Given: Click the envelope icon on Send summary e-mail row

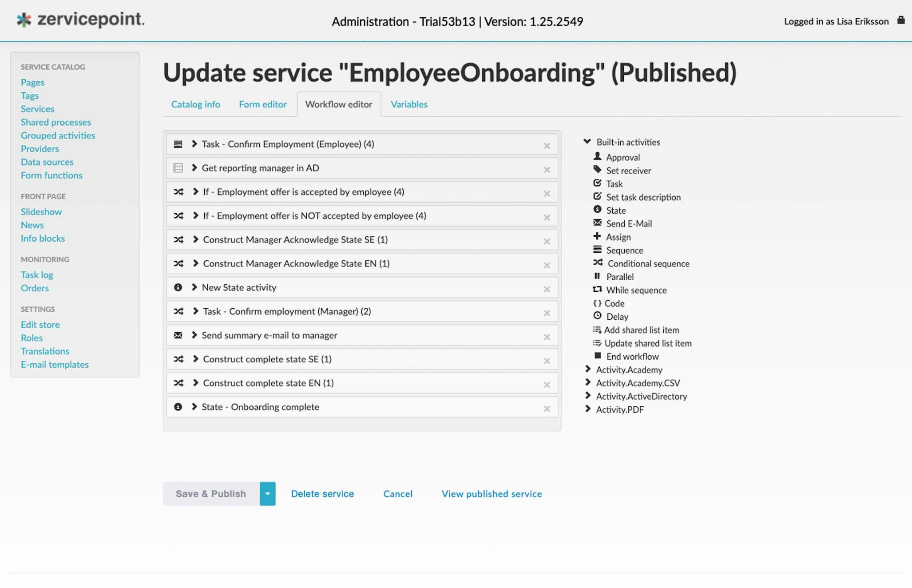Looking at the screenshot, I should 178,335.
